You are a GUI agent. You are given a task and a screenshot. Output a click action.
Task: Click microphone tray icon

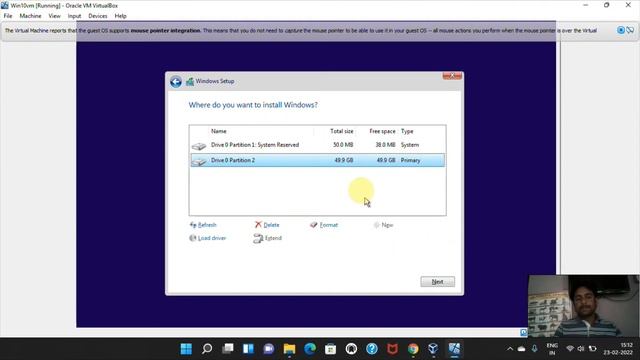(534, 349)
